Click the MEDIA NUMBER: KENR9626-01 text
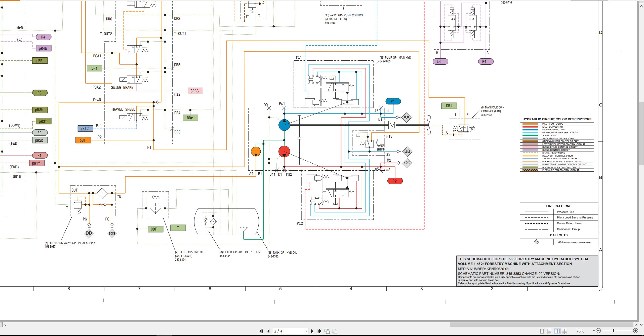This screenshot has width=644, height=336. (483, 269)
